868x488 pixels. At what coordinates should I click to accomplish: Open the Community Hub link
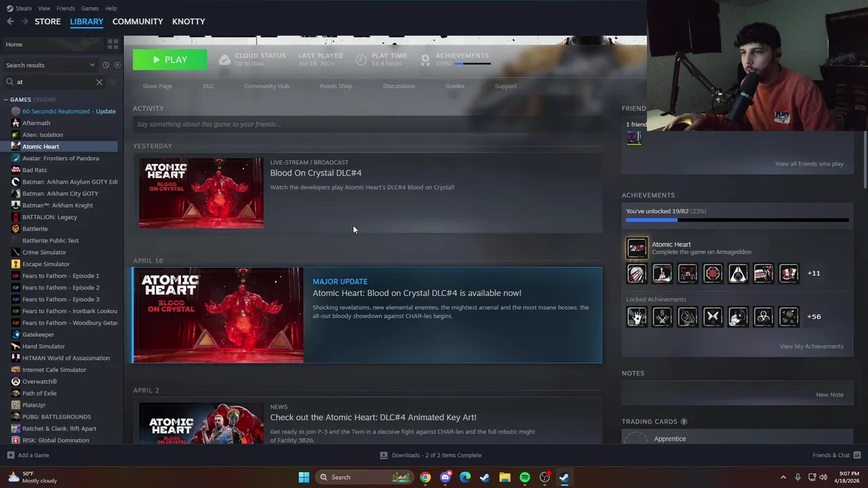pyautogui.click(x=267, y=86)
